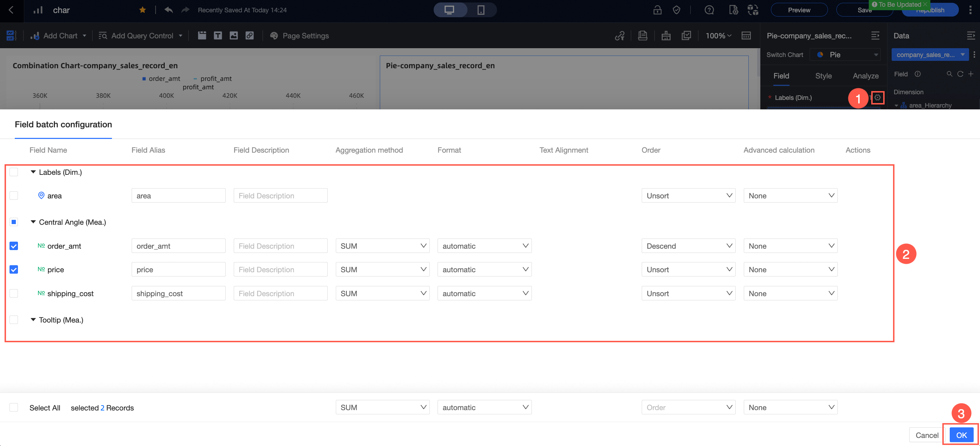Click the area Field Alias input
The image size is (980, 446).
coord(178,196)
